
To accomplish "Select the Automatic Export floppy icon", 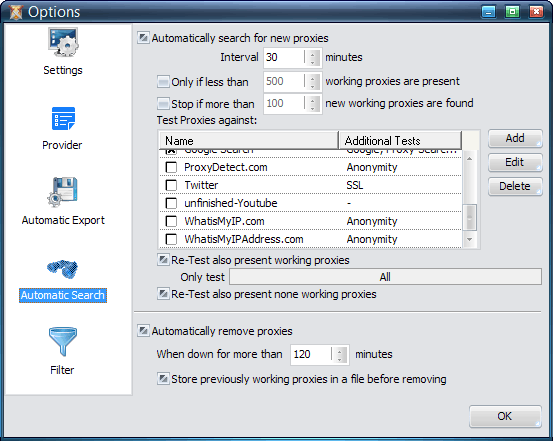I will pyautogui.click(x=63, y=192).
